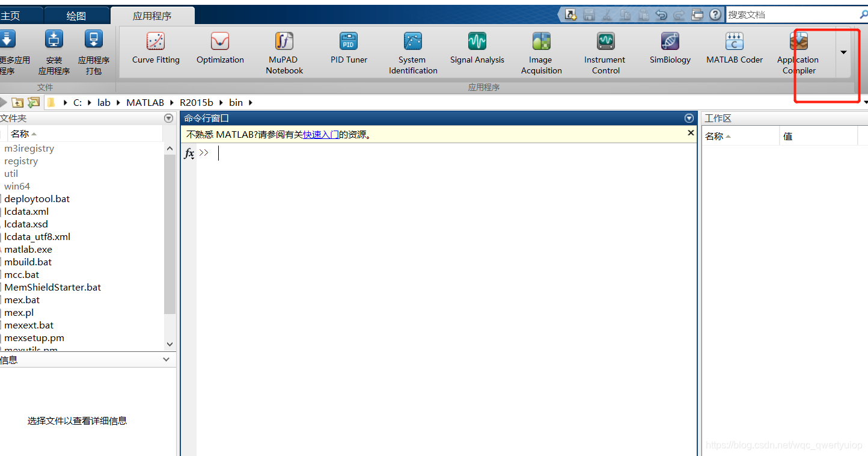Sort files by name (名称) column header
This screenshot has width=868, height=456.
pyautogui.click(x=85, y=134)
